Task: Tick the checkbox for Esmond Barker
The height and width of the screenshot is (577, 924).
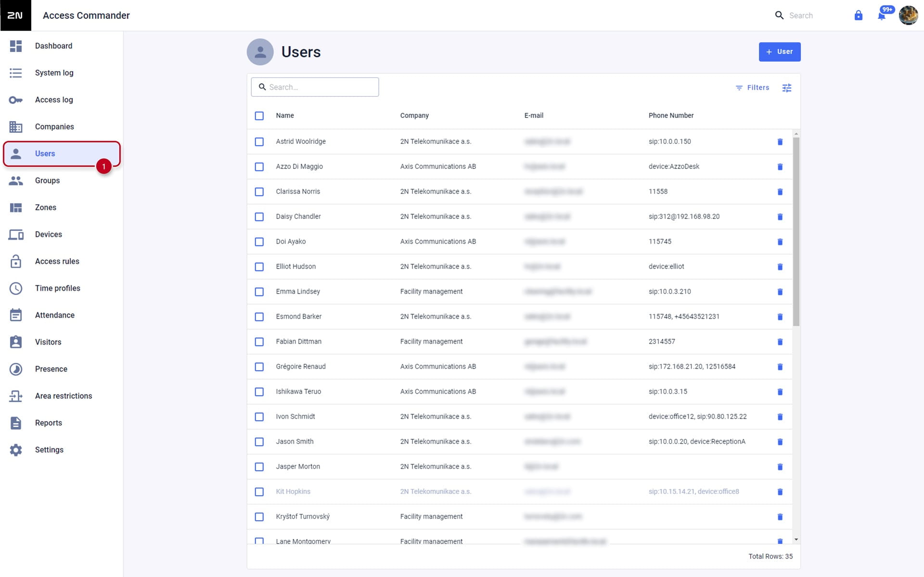Action: pos(259,317)
